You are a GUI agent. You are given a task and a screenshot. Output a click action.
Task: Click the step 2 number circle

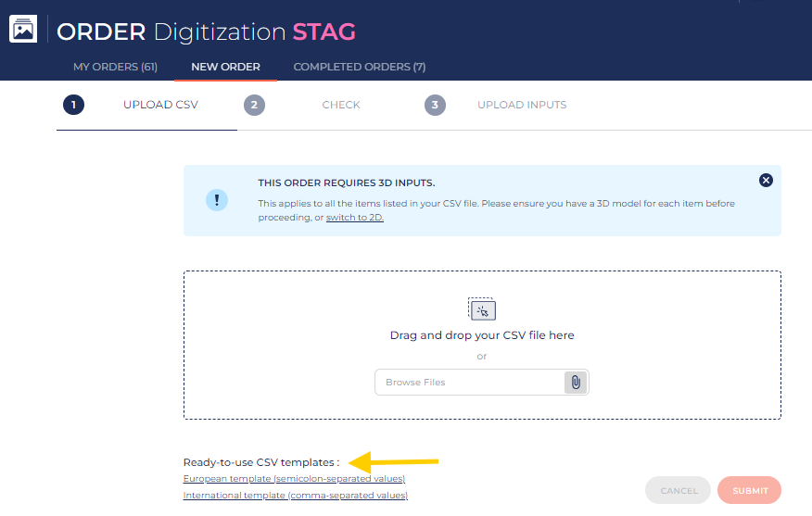(255, 105)
